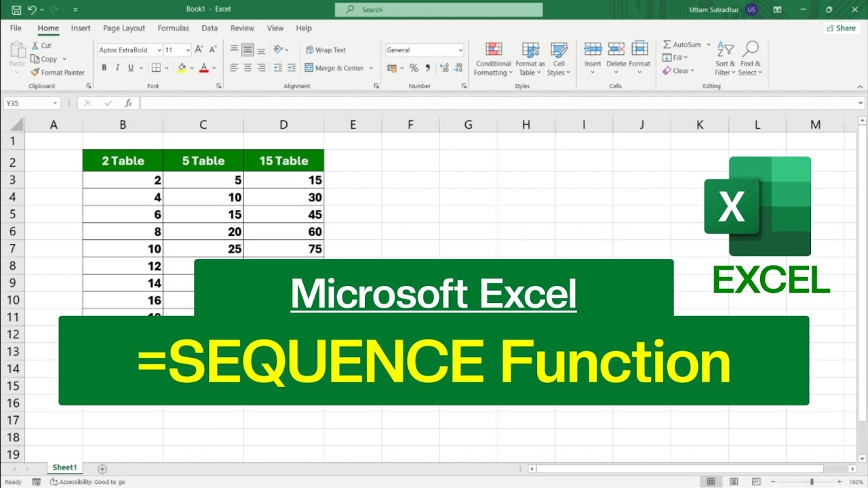Toggle Bold formatting
The image size is (868, 488).
(104, 68)
